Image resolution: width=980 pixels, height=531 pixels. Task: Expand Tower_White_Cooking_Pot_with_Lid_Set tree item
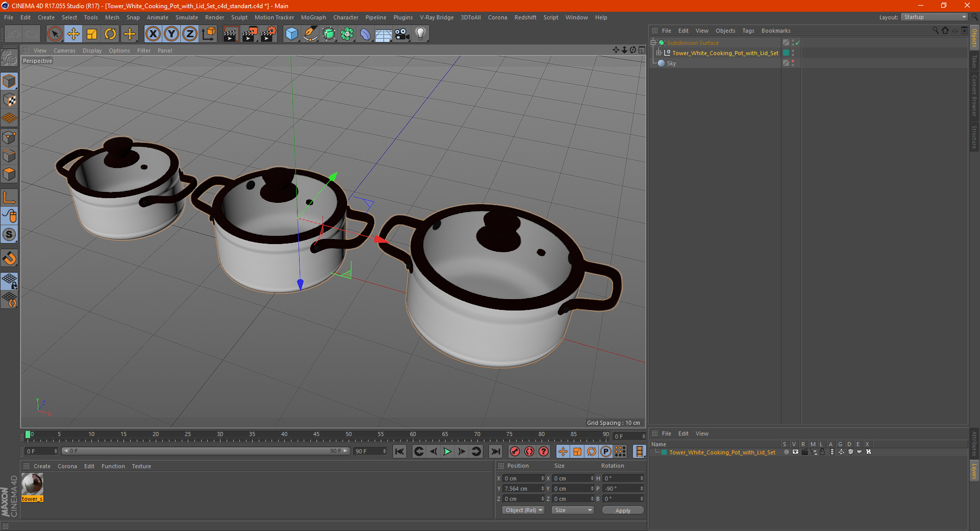pos(659,53)
